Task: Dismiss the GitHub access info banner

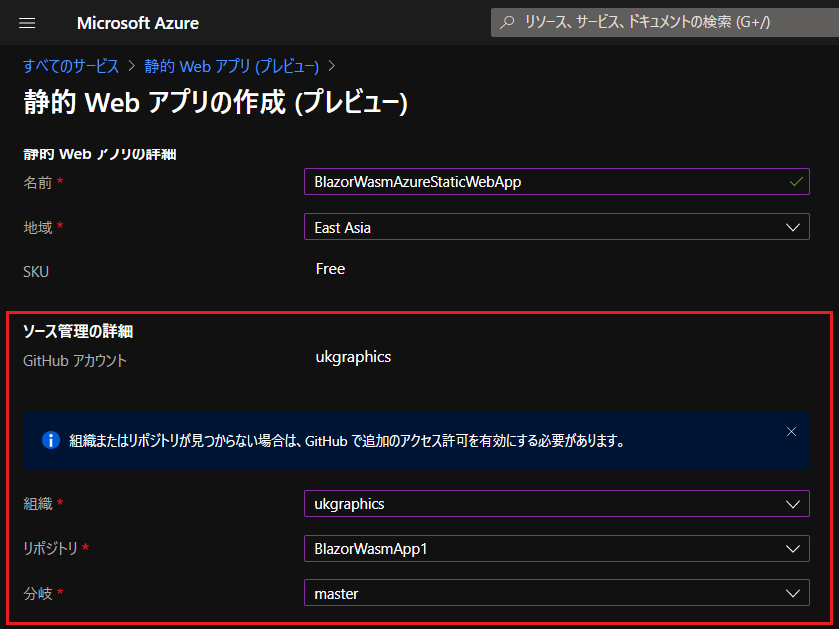Action: click(791, 432)
